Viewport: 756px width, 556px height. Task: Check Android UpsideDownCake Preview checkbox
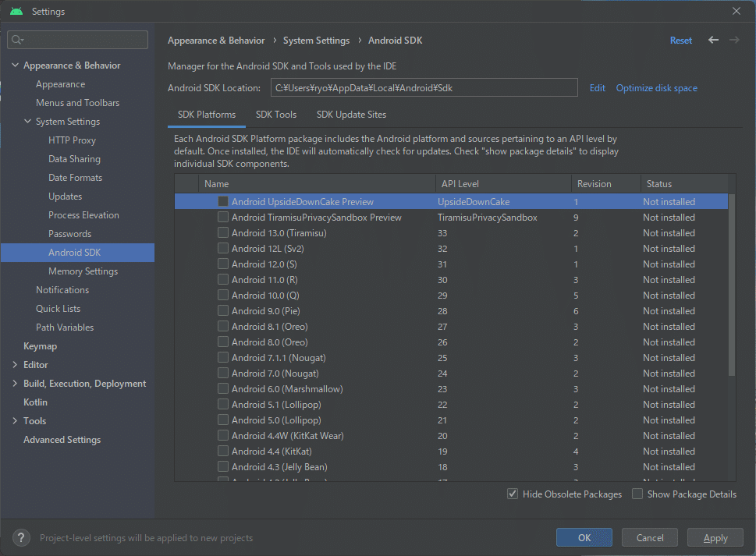(x=223, y=201)
